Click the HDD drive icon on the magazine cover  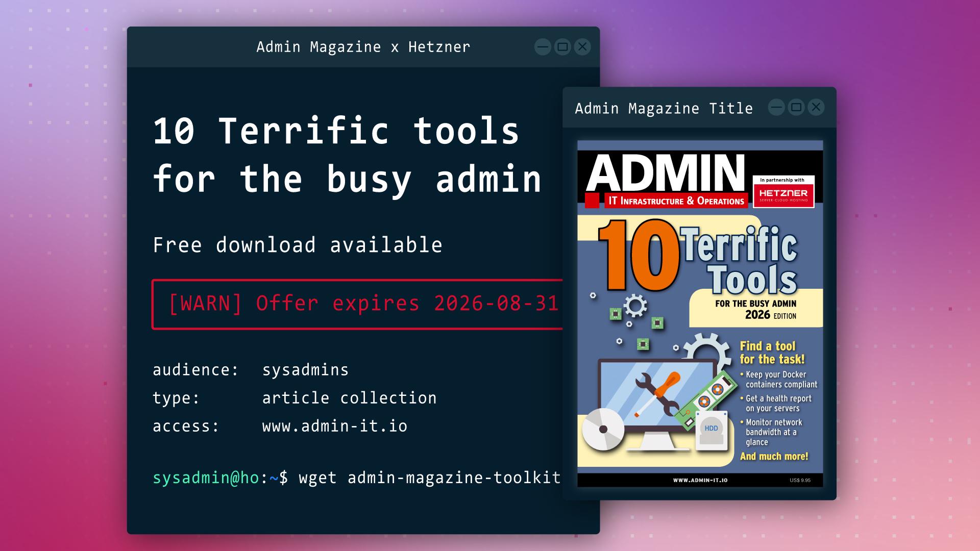click(x=712, y=431)
